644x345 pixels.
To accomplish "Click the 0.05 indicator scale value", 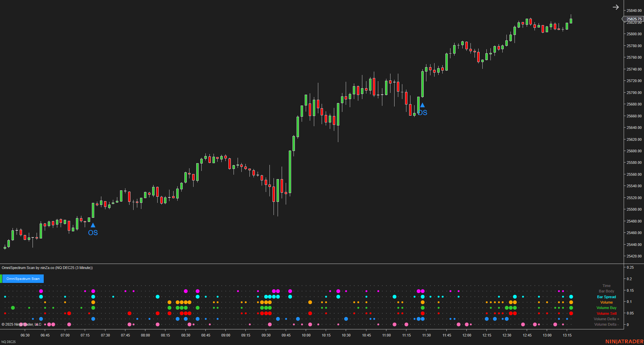I will [630, 313].
